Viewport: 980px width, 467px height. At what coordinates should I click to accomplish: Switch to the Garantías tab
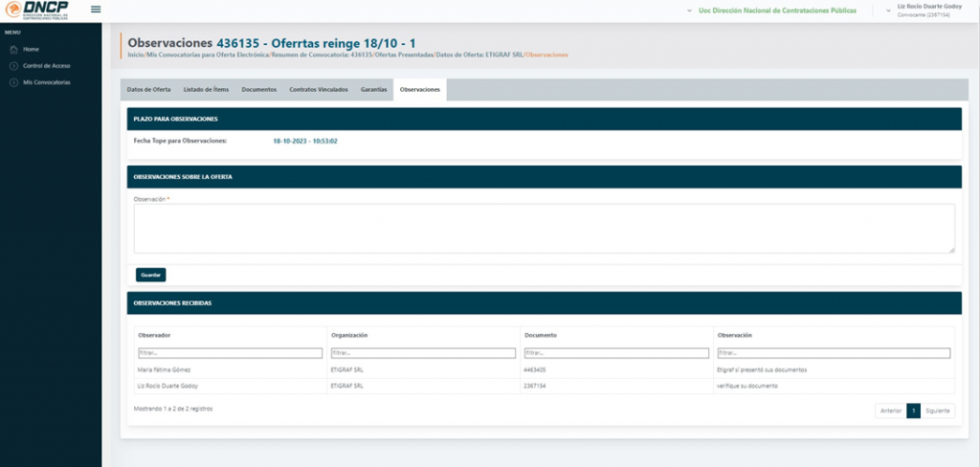coord(374,89)
